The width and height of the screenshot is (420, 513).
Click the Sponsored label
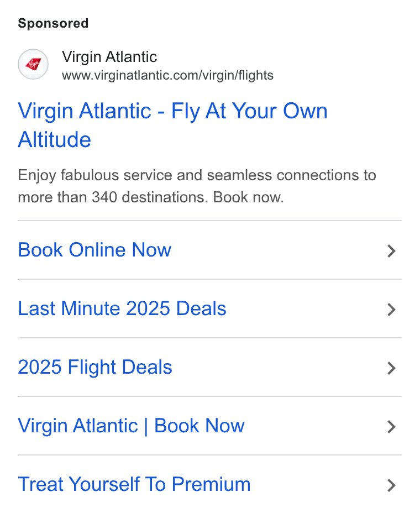tap(53, 23)
